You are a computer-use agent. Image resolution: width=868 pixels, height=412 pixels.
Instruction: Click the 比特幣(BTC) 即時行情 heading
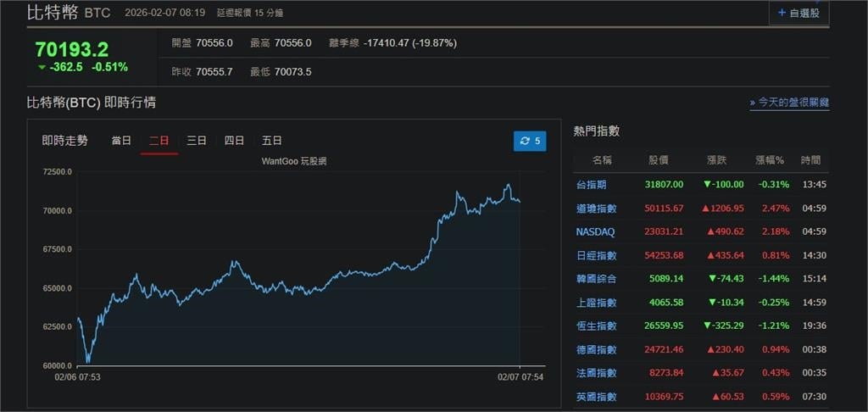[92, 103]
